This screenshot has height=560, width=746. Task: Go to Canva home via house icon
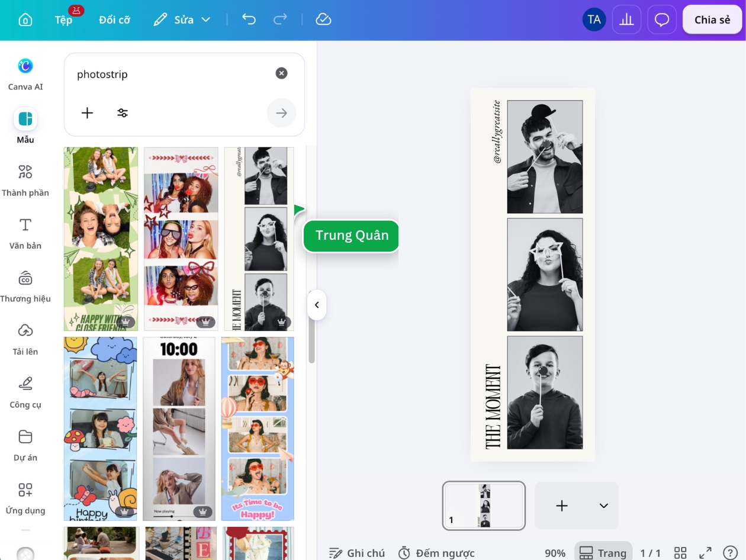coord(25,20)
